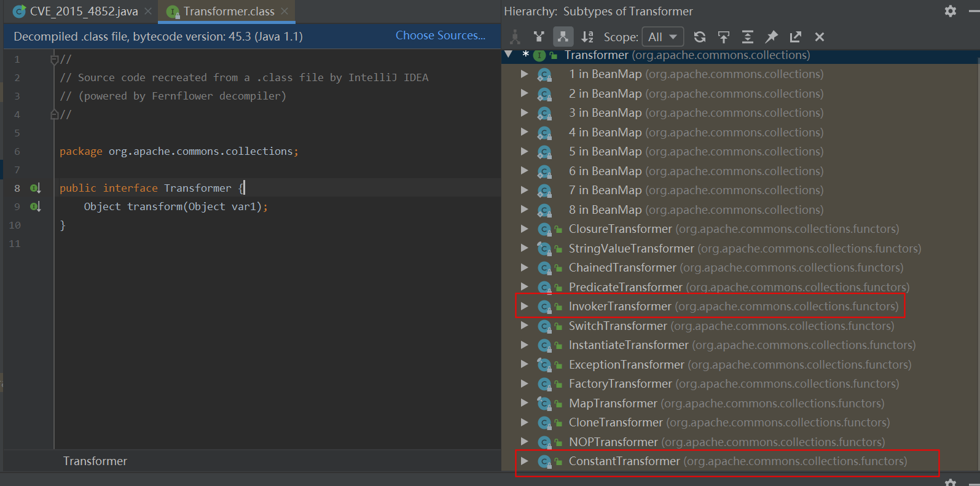Click the class hierarchy icon in Hierarchy toolbar
980x486 pixels.
pyautogui.click(x=515, y=37)
